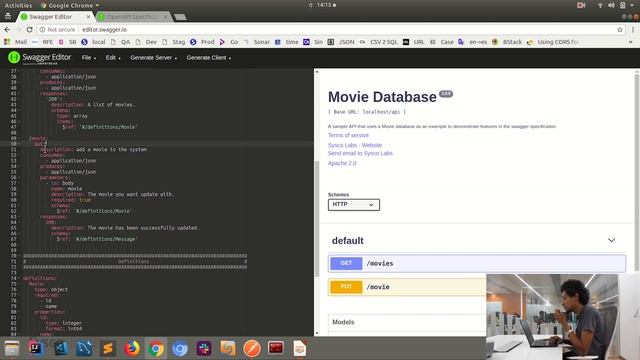Open the Prod bookmark
The width and height of the screenshot is (640, 360).
(202, 42)
